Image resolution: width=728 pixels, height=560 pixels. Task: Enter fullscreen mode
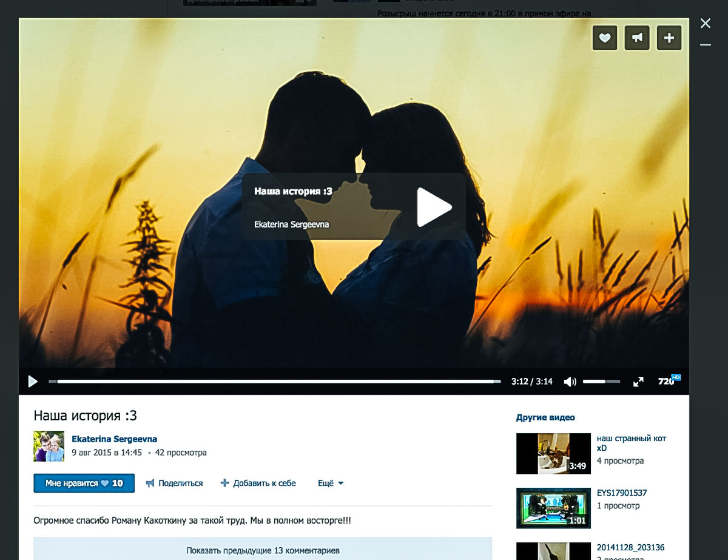tap(638, 382)
